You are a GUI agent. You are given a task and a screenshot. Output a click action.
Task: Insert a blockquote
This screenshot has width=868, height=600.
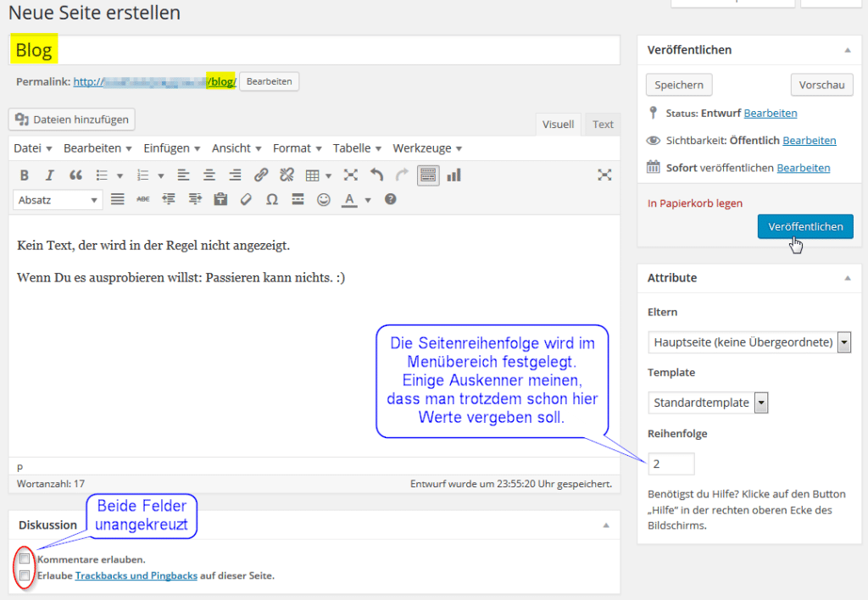(76, 175)
